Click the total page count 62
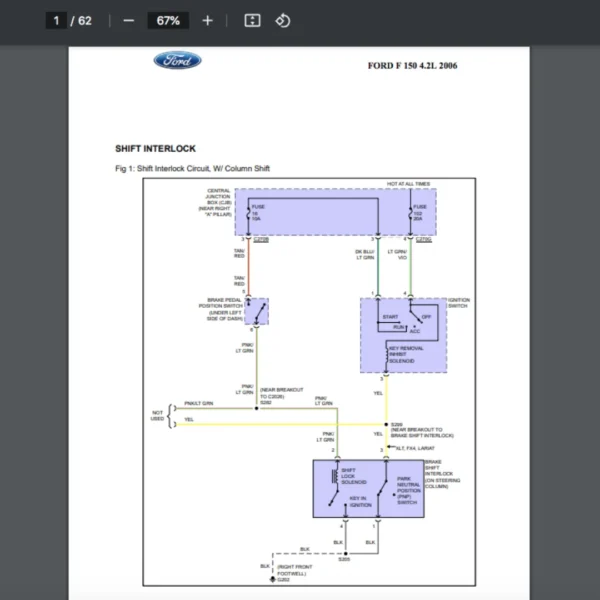This screenshot has height=600, width=600. pos(85,20)
